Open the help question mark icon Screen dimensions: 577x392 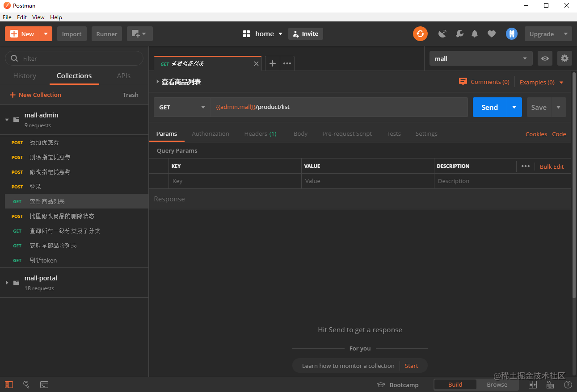(x=568, y=384)
